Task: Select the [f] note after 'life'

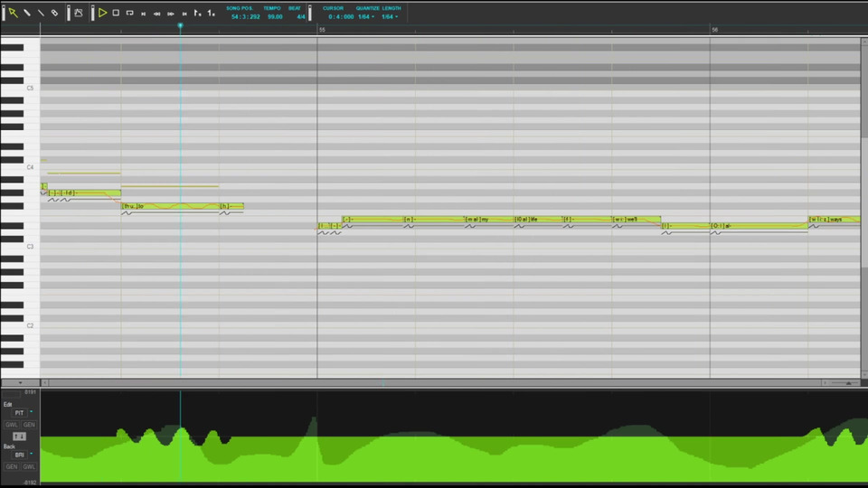Action: 588,219
